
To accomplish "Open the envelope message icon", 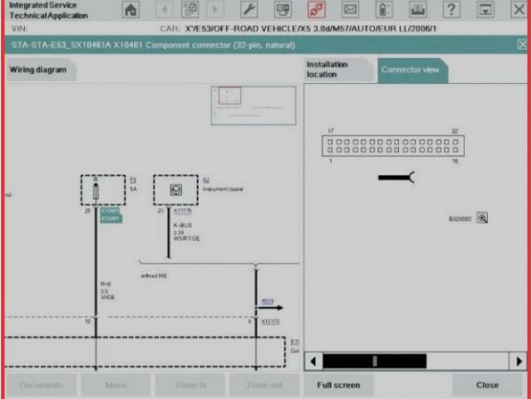I will point(350,10).
